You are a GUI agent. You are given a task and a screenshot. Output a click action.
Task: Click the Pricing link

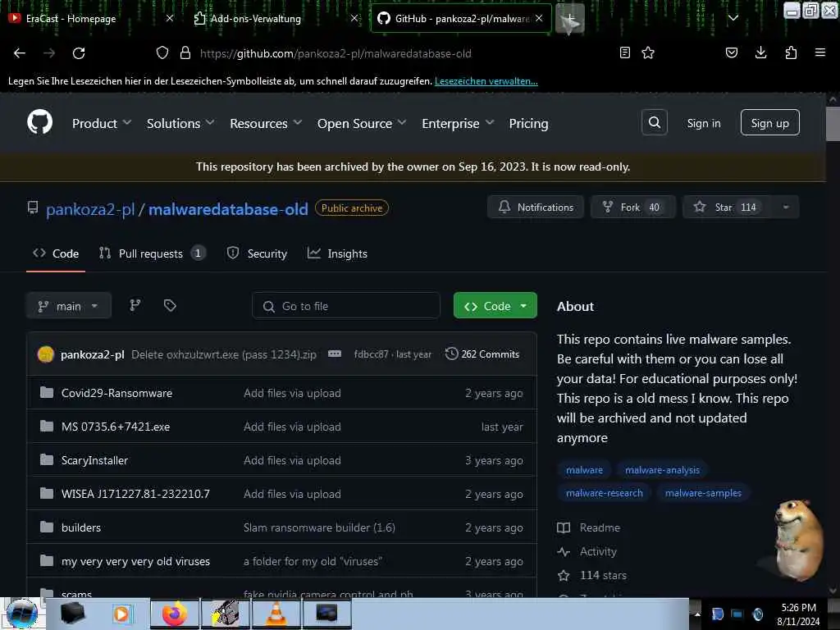tap(528, 123)
